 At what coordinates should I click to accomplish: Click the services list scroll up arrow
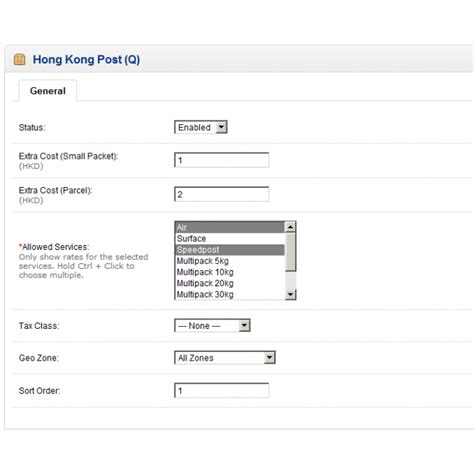coord(290,227)
